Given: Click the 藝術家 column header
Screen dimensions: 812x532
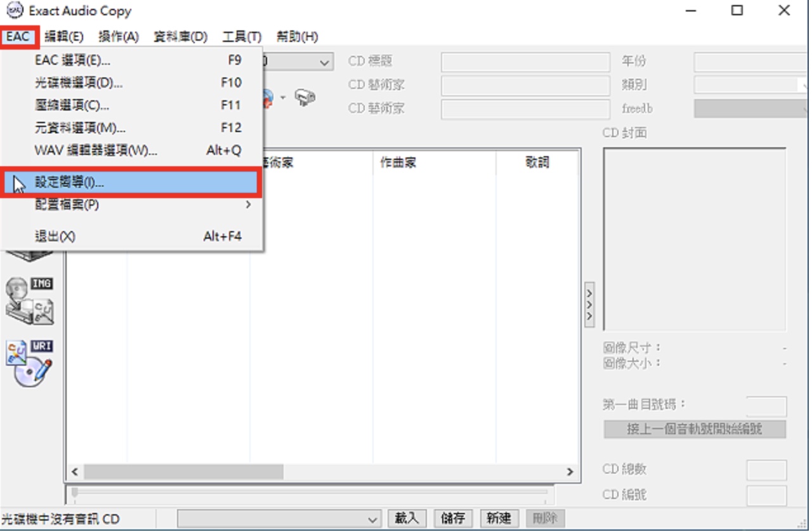Looking at the screenshot, I should (x=311, y=163).
